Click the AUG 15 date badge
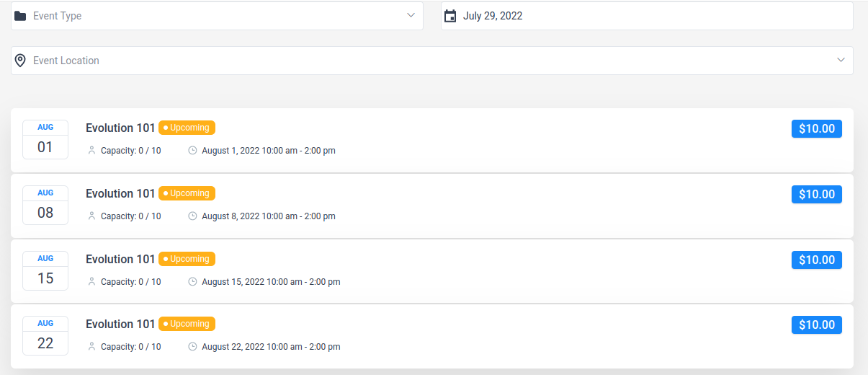868x375 pixels. [x=45, y=270]
